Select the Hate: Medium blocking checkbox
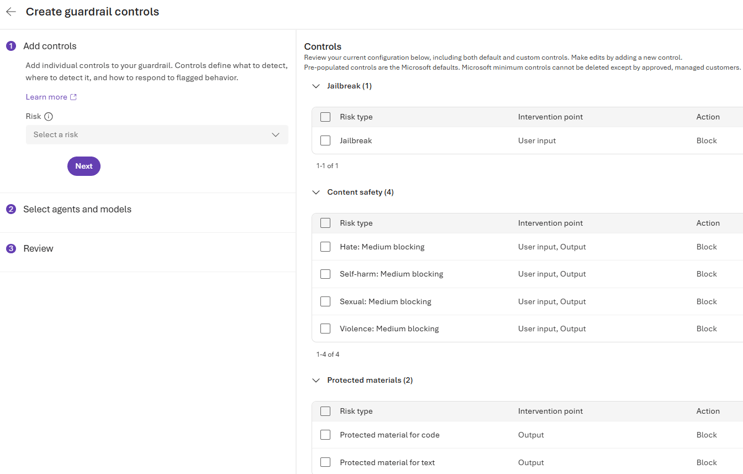743x474 pixels. [x=325, y=247]
